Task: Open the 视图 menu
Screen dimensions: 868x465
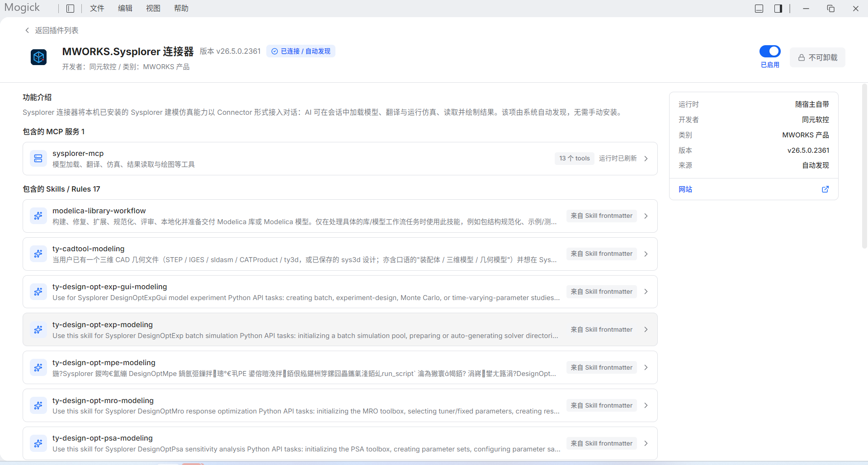Action: point(153,9)
